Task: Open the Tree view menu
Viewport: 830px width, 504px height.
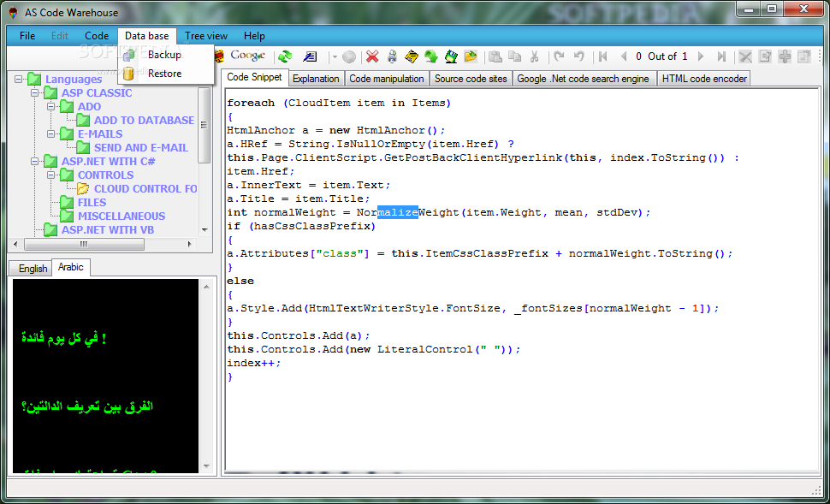Action: (x=206, y=36)
